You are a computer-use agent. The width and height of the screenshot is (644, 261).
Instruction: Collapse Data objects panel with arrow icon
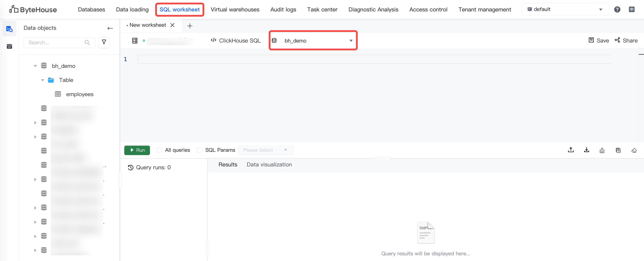(110, 28)
